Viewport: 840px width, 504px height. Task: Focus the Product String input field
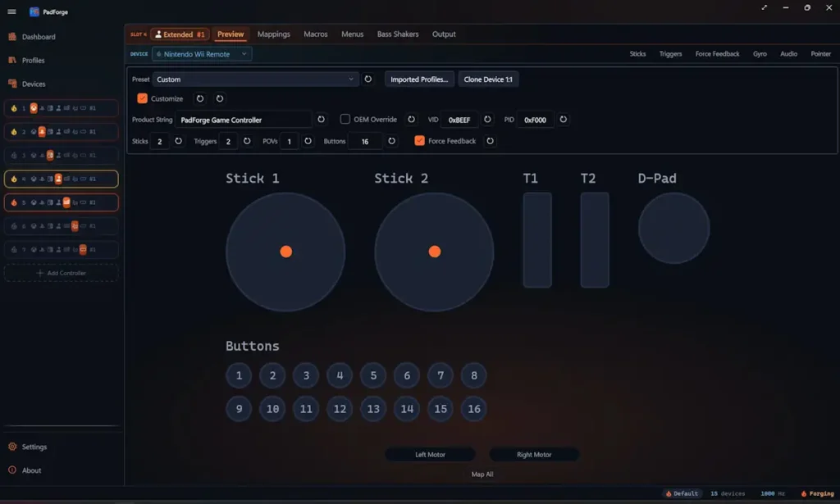click(244, 120)
